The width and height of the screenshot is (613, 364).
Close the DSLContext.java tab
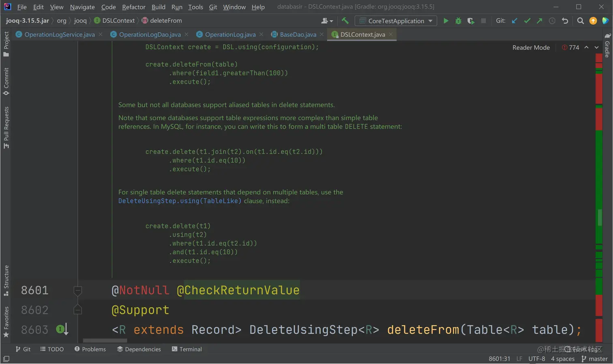[x=391, y=34]
